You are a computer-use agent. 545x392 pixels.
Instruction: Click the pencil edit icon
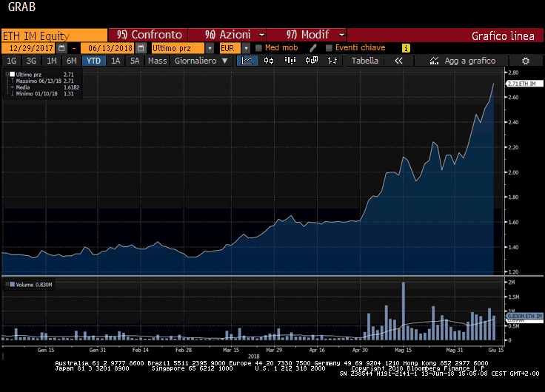pyautogui.click(x=313, y=48)
